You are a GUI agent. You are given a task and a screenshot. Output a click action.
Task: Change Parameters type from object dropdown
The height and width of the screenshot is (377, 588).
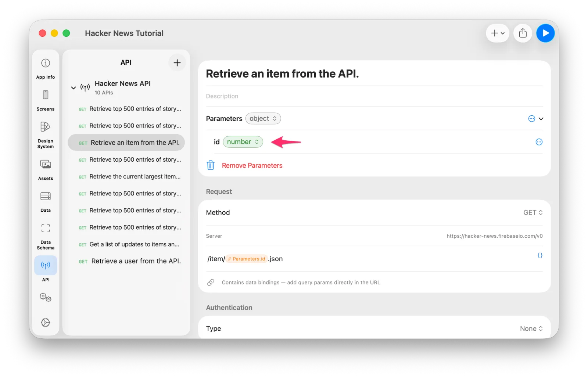(x=263, y=118)
